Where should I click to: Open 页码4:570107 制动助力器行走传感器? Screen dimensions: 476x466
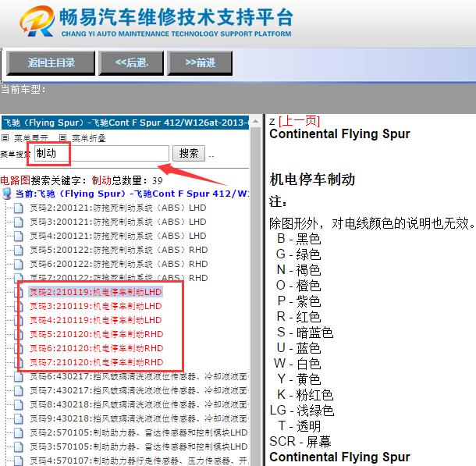[x=139, y=461]
